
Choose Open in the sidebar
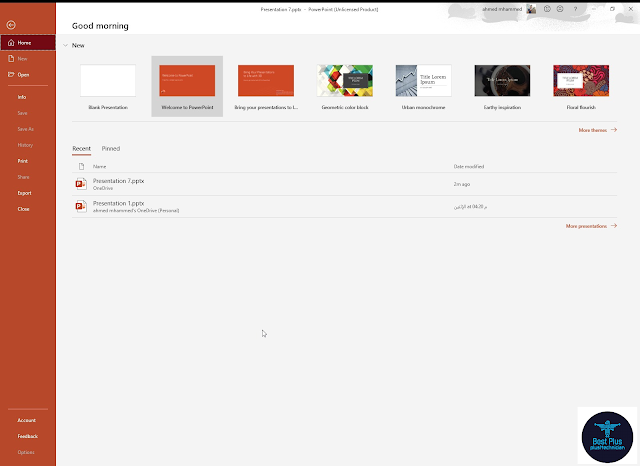[x=28, y=75]
